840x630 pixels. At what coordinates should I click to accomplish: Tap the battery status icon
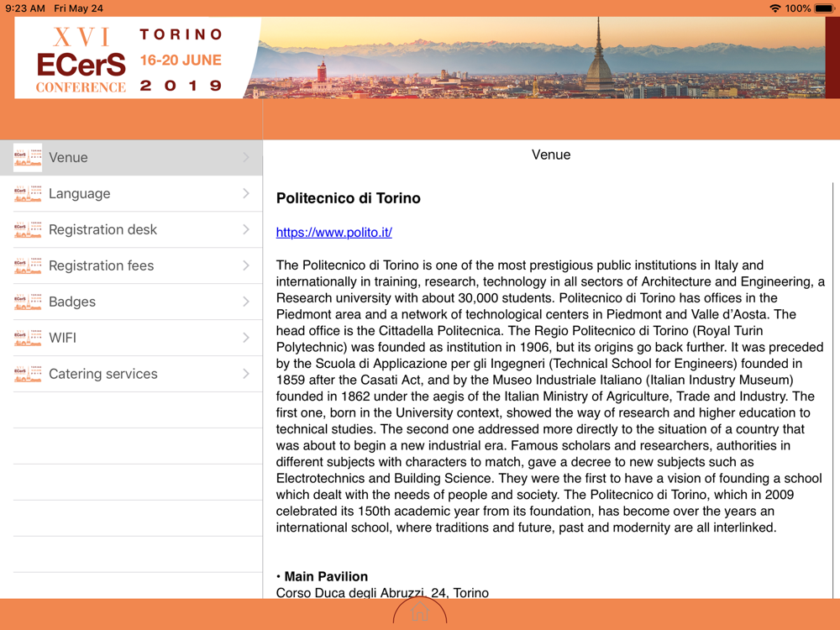[825, 8]
